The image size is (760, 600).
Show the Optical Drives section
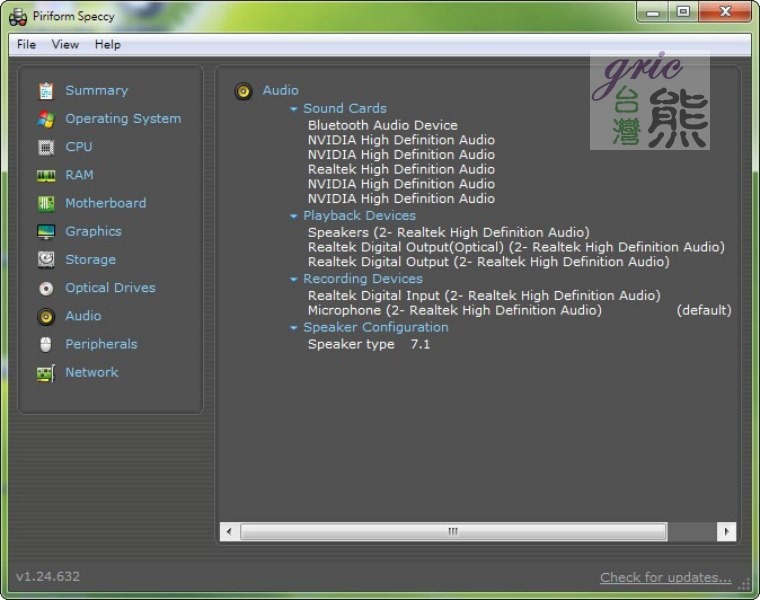point(111,288)
